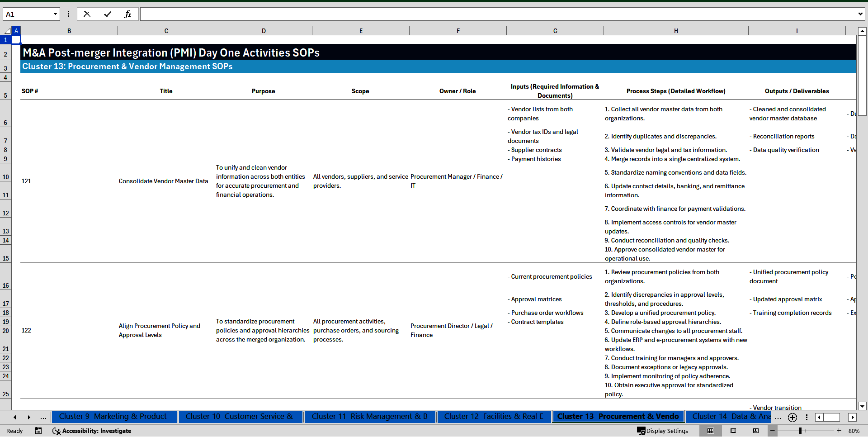Add a new worksheet with the plus icon
The width and height of the screenshot is (868, 437).
point(792,418)
